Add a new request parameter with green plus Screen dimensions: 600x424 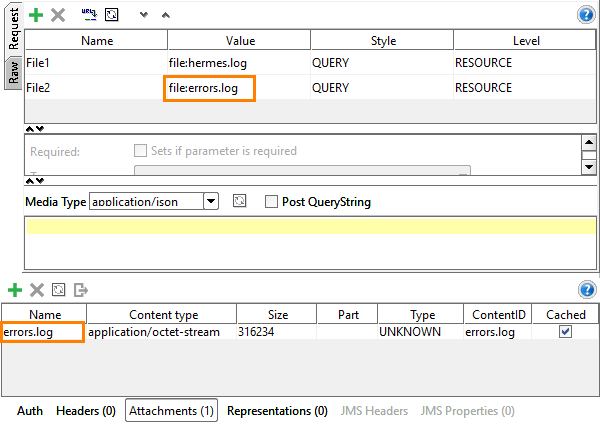click(x=36, y=15)
